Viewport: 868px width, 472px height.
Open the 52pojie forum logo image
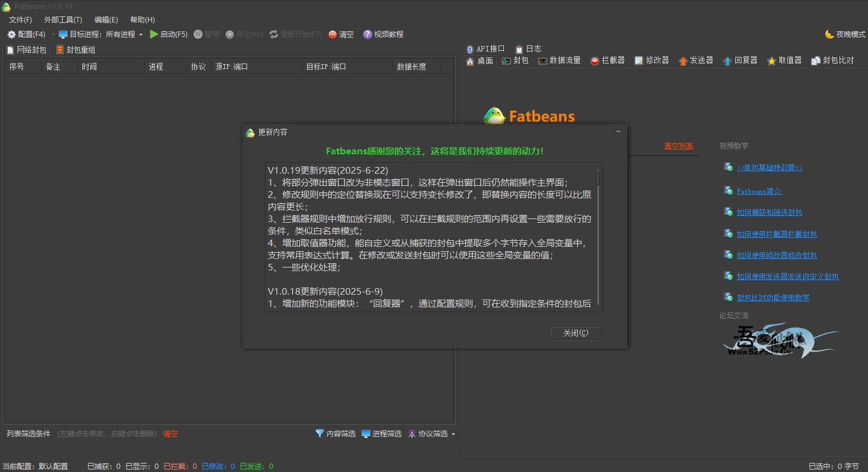point(780,340)
